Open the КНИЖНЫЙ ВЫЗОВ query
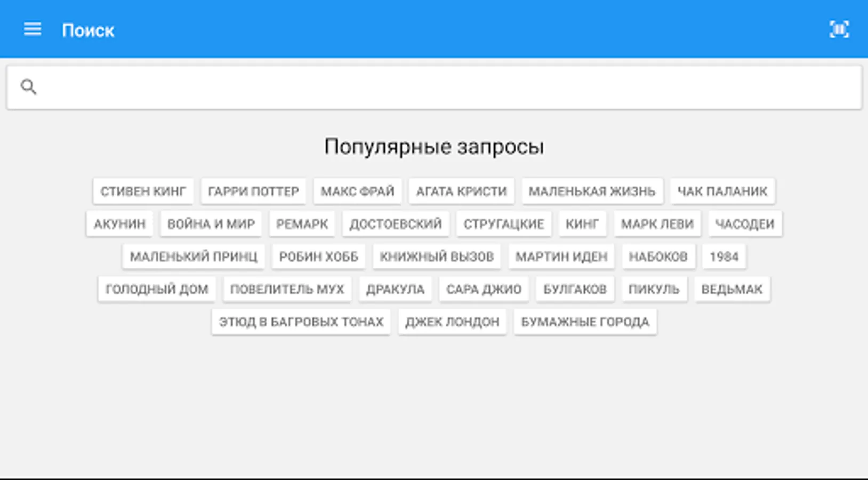This screenshot has height=480, width=868. click(437, 257)
